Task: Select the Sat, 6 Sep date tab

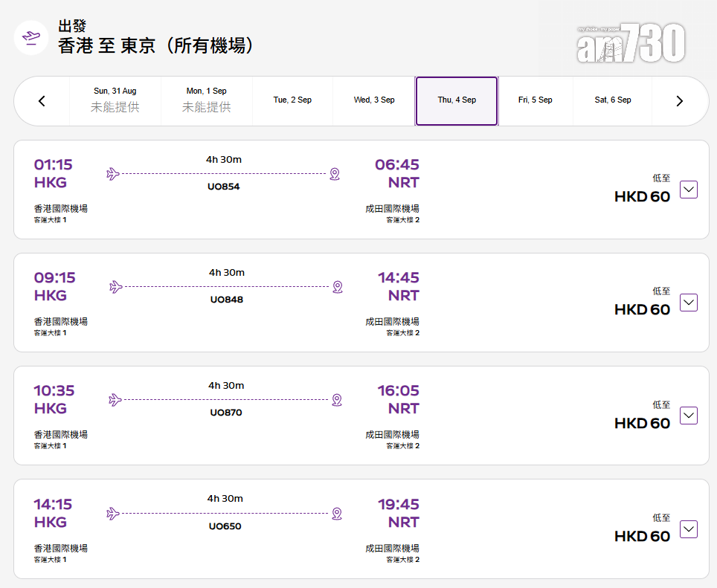Action: pos(613,100)
